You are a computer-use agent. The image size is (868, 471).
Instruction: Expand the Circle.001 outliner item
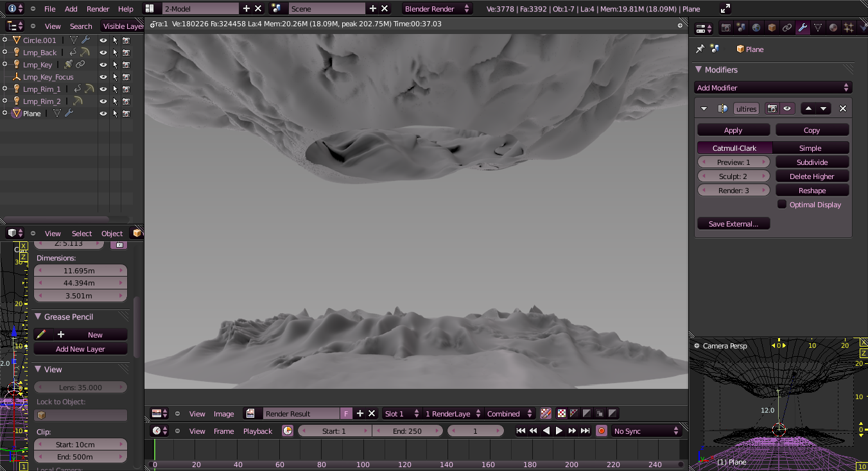coord(5,40)
